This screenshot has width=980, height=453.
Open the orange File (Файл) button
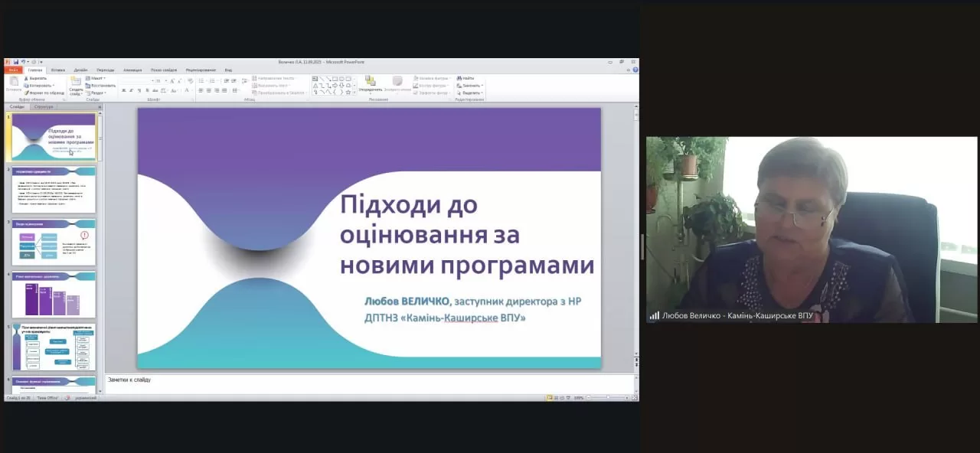point(13,70)
